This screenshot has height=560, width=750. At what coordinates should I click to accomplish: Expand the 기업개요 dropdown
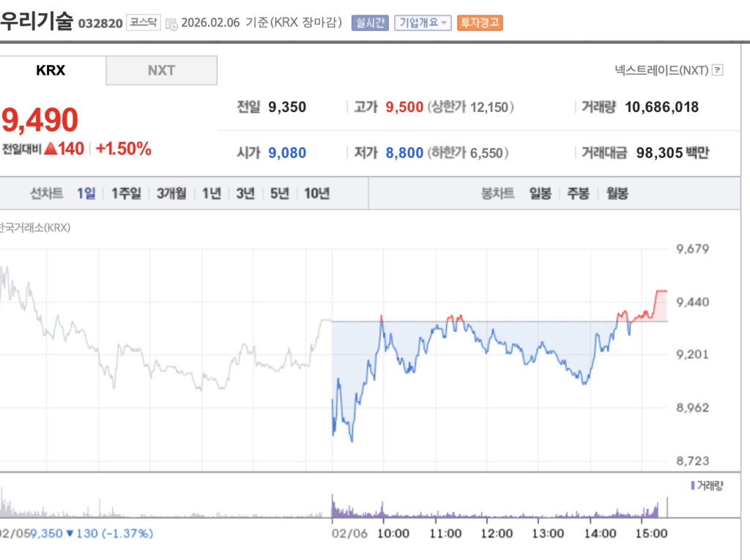423,23
